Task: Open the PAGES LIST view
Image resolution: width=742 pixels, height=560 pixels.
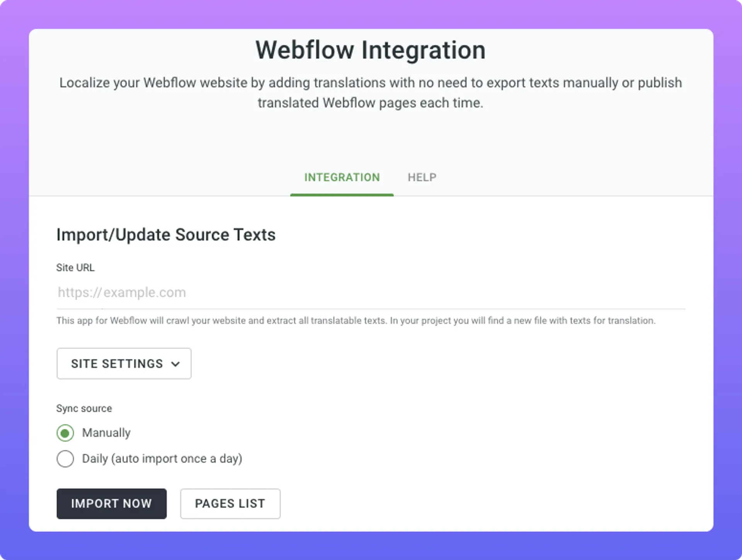Action: (230, 504)
